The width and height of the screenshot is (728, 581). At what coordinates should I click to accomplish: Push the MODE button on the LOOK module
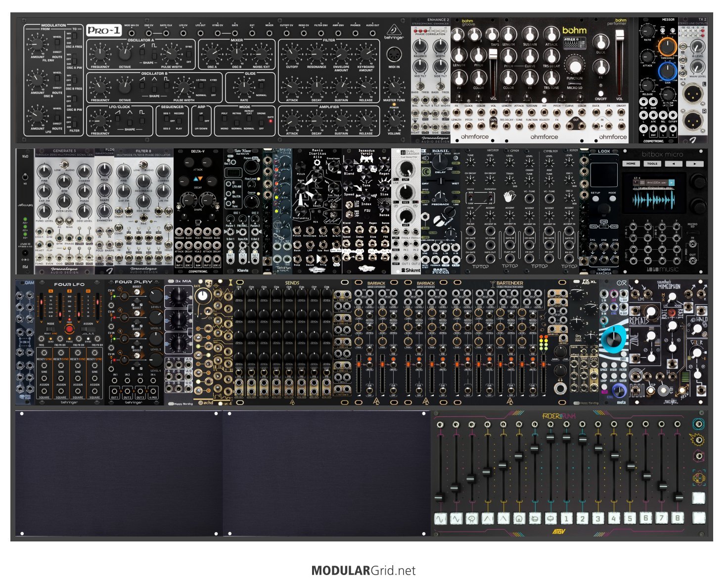[x=612, y=199]
